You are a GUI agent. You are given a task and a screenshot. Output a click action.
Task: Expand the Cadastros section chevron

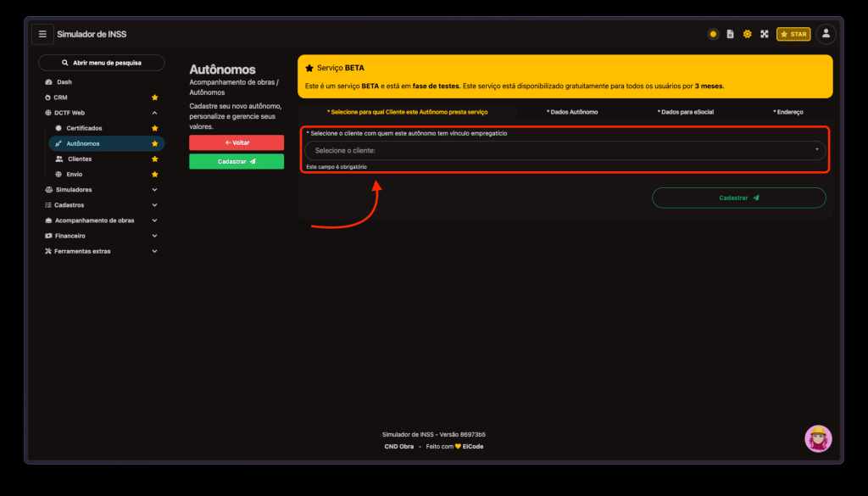pos(154,205)
